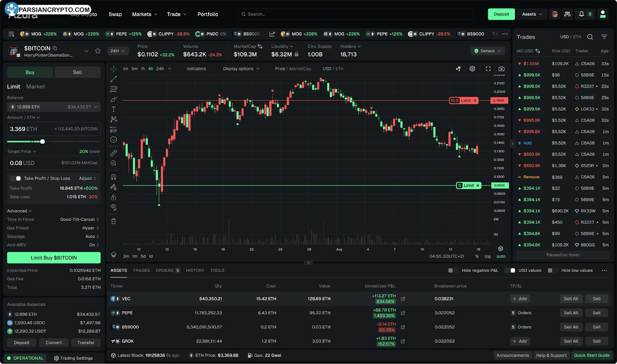Image resolution: width=617 pixels, height=364 pixels.
Task: Open the user profile avatar
Action: pos(603,14)
